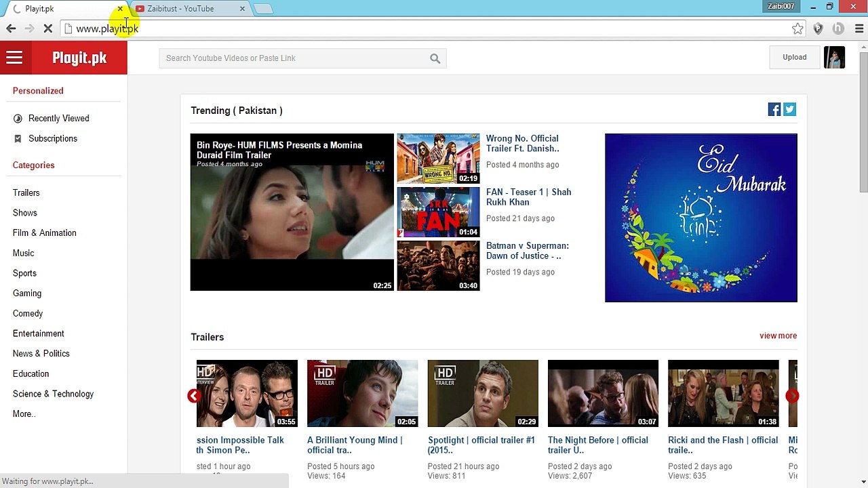Expand More.. categories
The image size is (868, 488).
24,414
